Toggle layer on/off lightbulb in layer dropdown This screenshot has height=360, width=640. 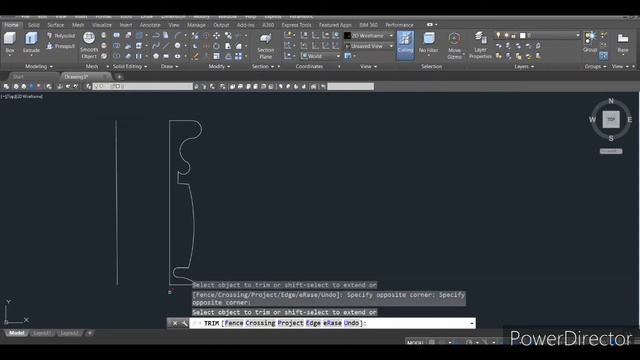(x=498, y=36)
